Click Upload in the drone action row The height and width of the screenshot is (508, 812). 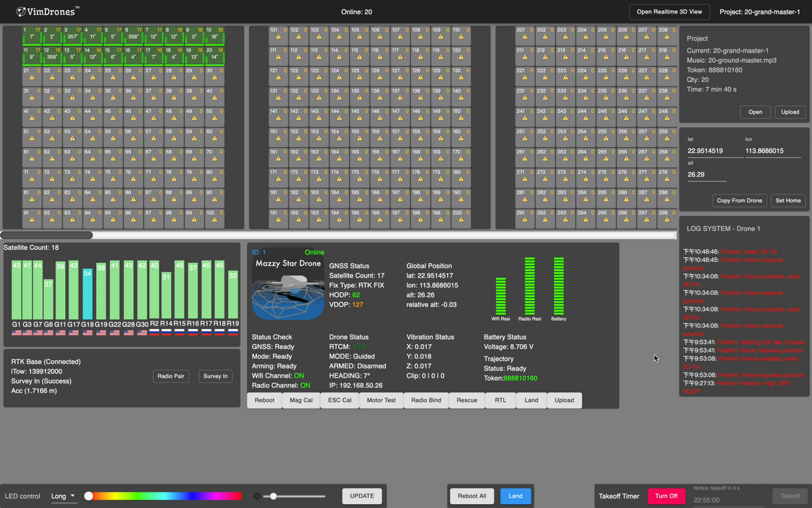[x=564, y=400]
